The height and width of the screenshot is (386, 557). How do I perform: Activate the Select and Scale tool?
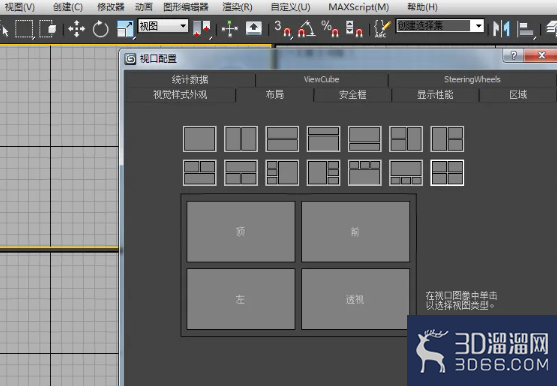(x=125, y=29)
